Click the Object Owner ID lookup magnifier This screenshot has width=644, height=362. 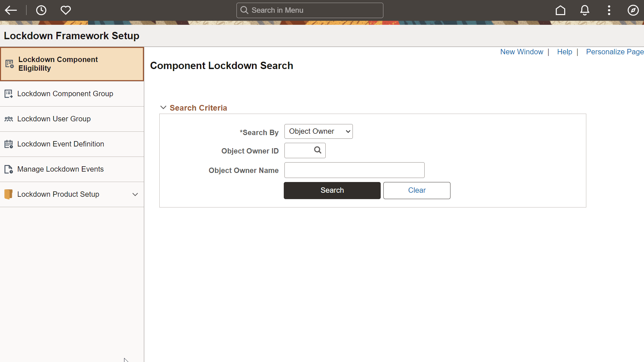coord(317,150)
